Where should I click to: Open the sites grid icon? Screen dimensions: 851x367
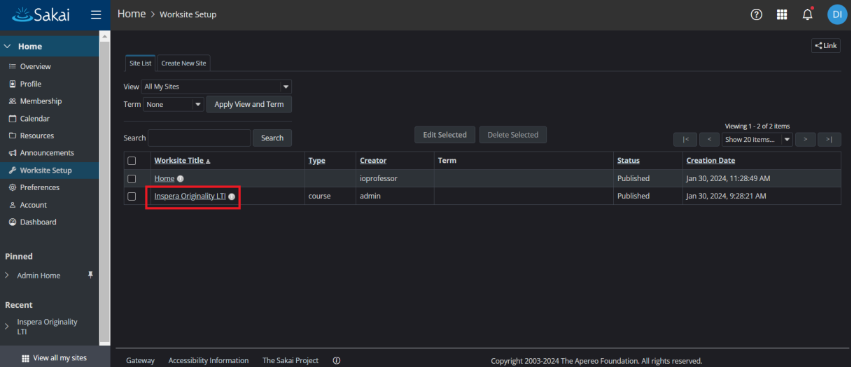(782, 15)
